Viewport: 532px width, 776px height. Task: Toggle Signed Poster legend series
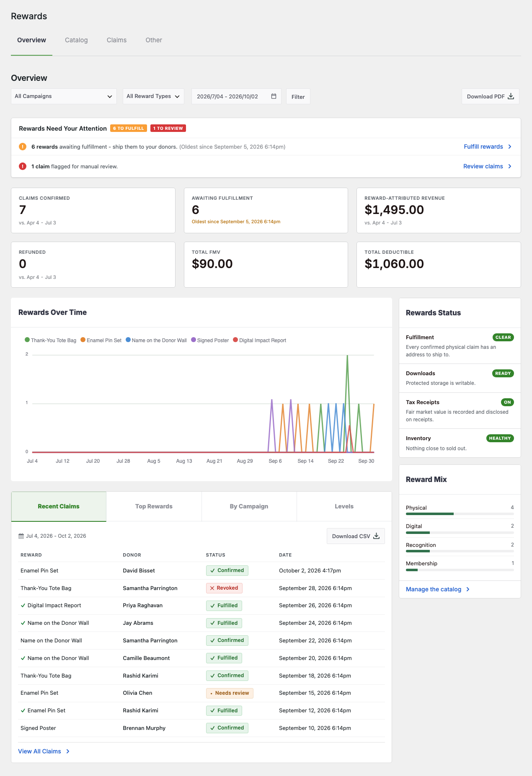pyautogui.click(x=210, y=340)
